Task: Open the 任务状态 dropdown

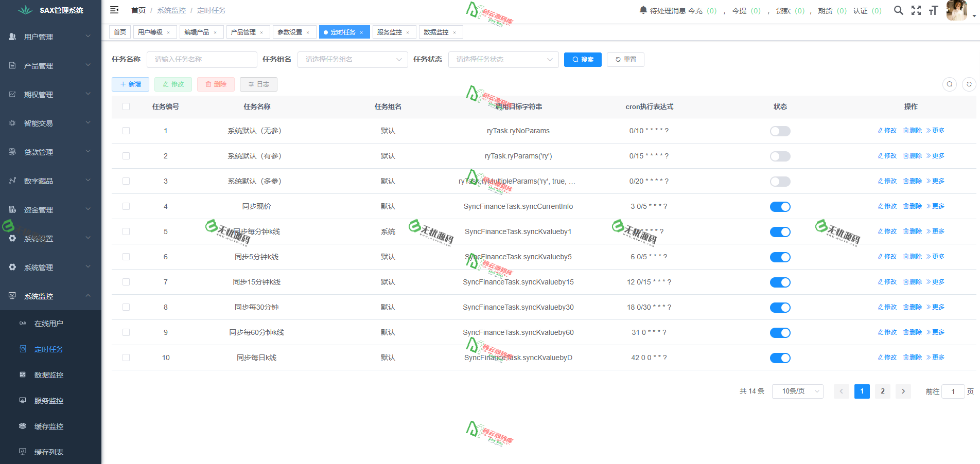Action: 503,59
